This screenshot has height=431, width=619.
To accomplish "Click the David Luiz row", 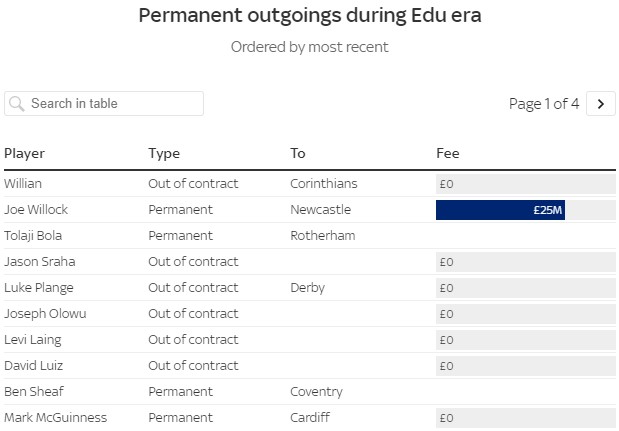I will 34,366.
